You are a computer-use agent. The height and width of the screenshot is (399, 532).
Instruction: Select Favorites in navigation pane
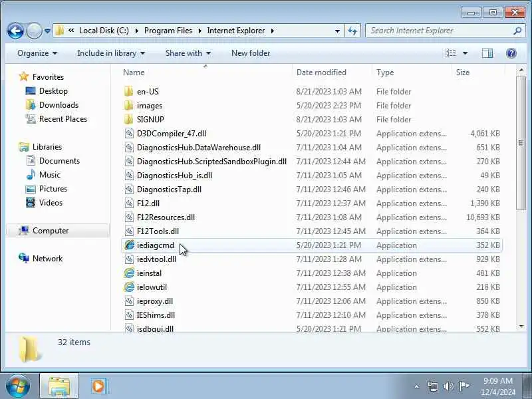(48, 77)
